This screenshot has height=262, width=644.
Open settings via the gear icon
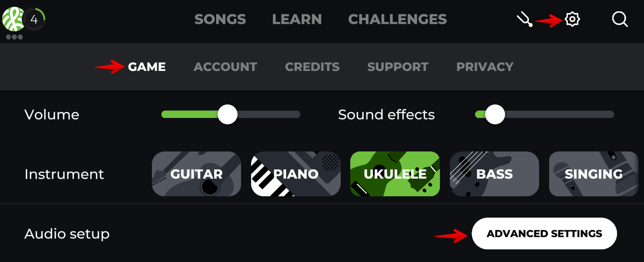pos(572,19)
